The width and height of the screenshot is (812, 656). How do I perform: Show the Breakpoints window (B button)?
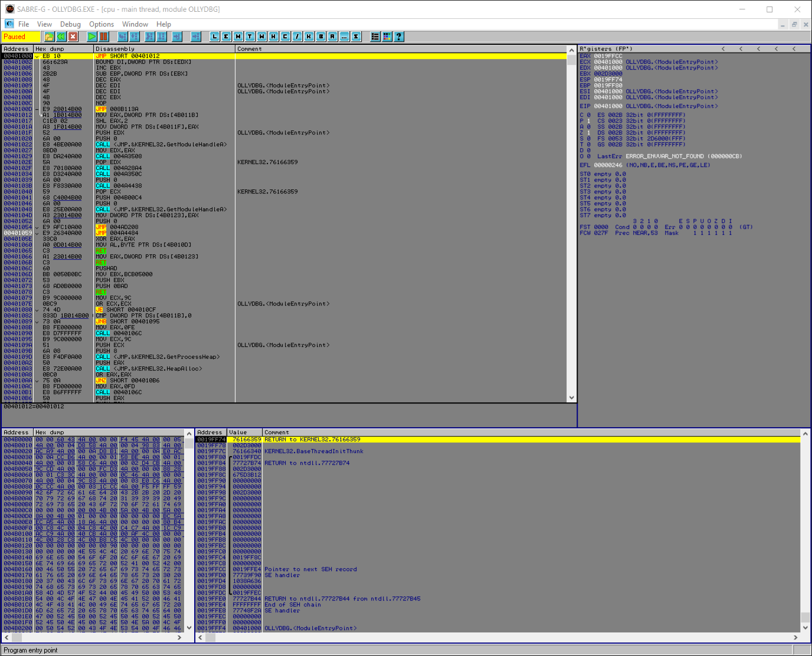click(x=321, y=37)
